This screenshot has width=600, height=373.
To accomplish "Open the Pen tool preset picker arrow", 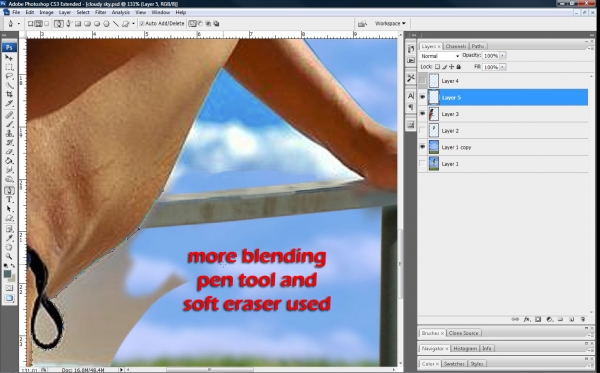I will (19, 24).
